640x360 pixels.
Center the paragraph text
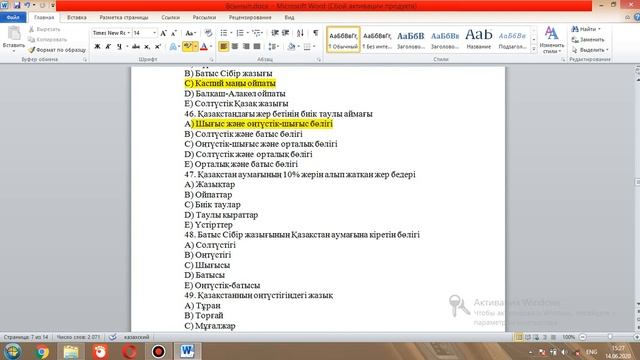235,47
